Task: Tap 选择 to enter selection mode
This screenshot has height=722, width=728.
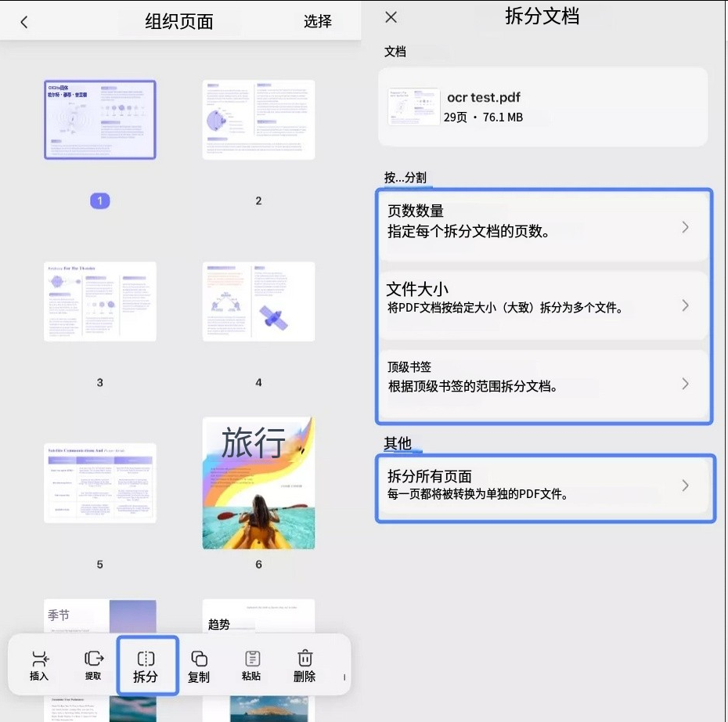Action: 316,21
